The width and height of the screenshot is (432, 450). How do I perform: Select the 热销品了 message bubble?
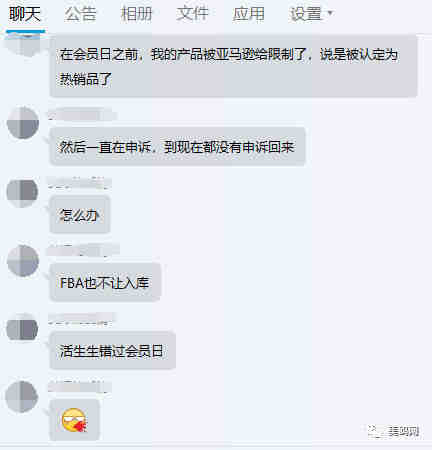tap(234, 66)
